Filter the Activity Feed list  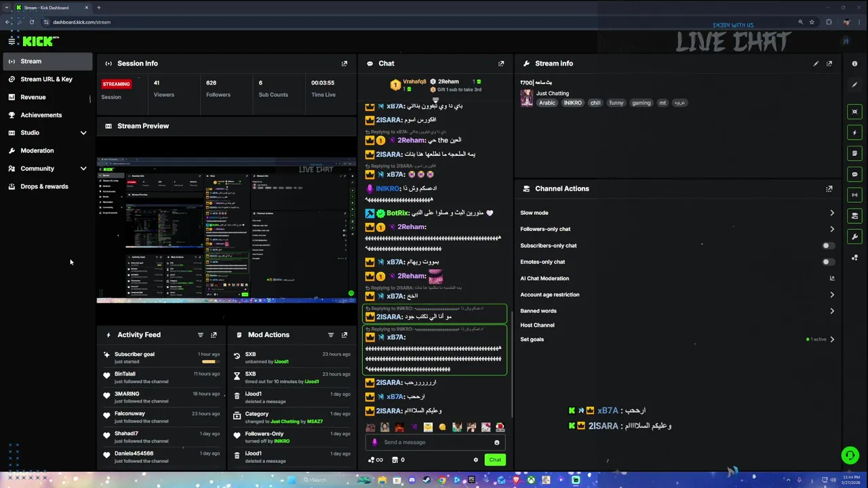[x=200, y=335]
